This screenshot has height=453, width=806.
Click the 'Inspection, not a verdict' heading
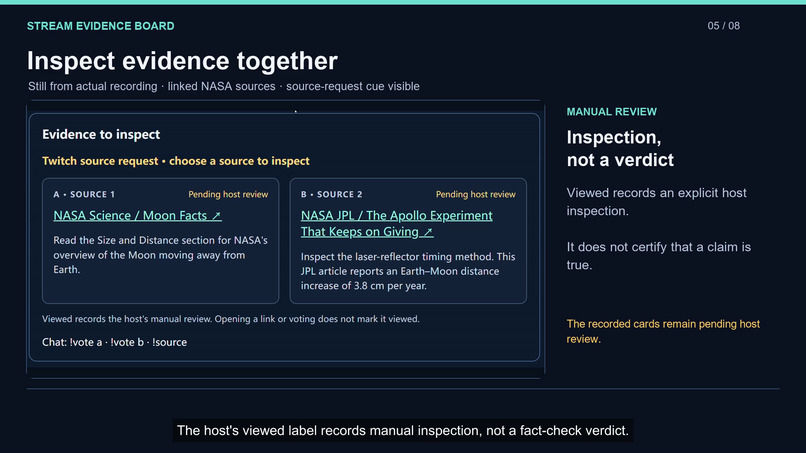pos(620,149)
